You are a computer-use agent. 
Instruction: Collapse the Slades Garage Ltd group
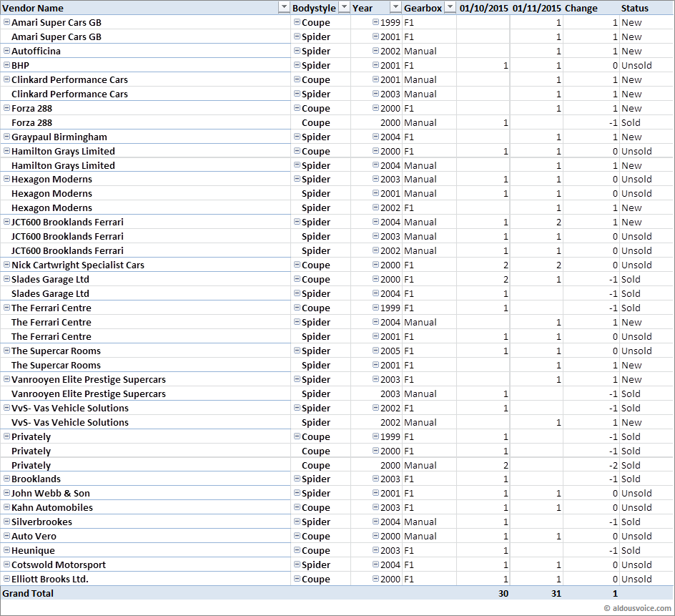click(7, 279)
